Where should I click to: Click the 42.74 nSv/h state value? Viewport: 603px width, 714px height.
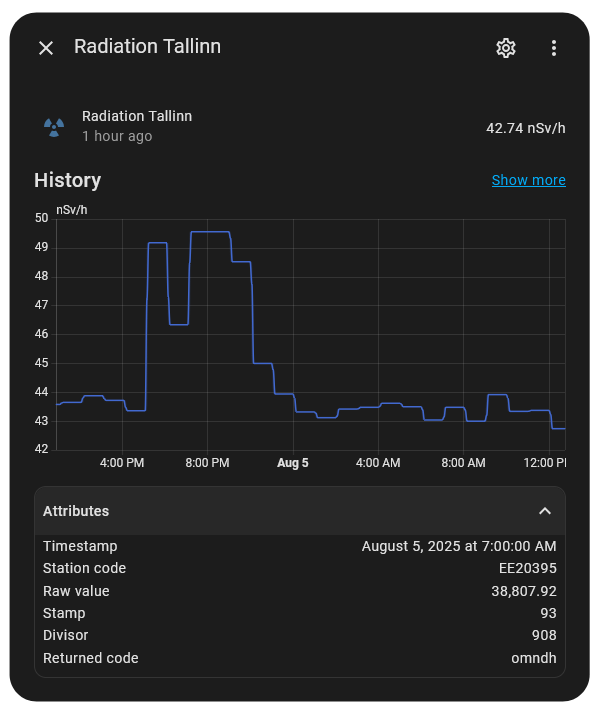(526, 128)
